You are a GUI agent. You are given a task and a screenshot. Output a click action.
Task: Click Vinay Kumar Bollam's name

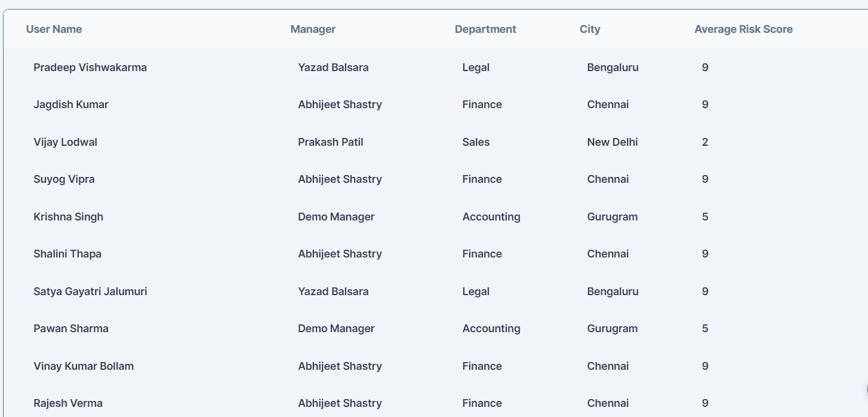pyautogui.click(x=84, y=366)
